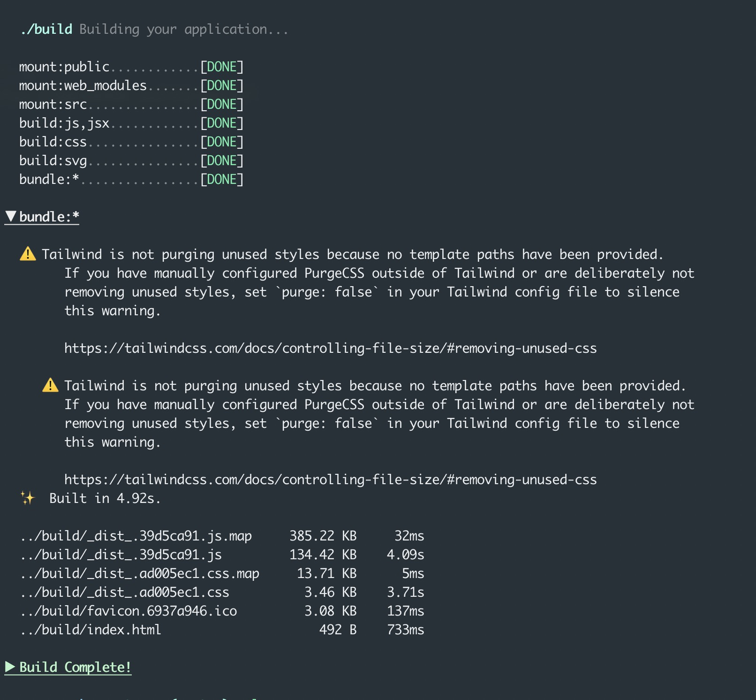
Task: Open the first tailwindcss.com docs URL
Action: click(331, 348)
